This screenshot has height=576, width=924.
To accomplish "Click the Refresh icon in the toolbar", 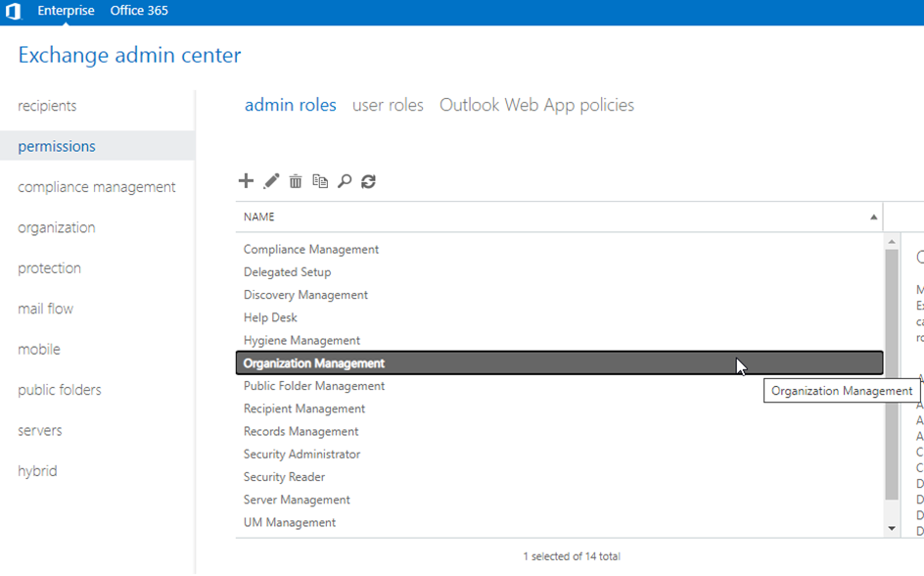I will pos(369,181).
